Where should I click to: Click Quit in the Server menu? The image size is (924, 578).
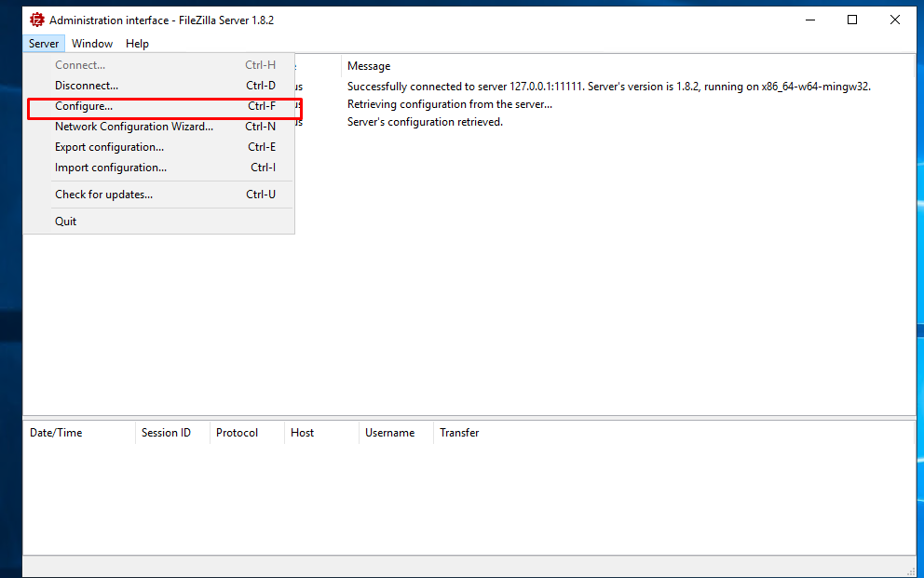click(159, 222)
